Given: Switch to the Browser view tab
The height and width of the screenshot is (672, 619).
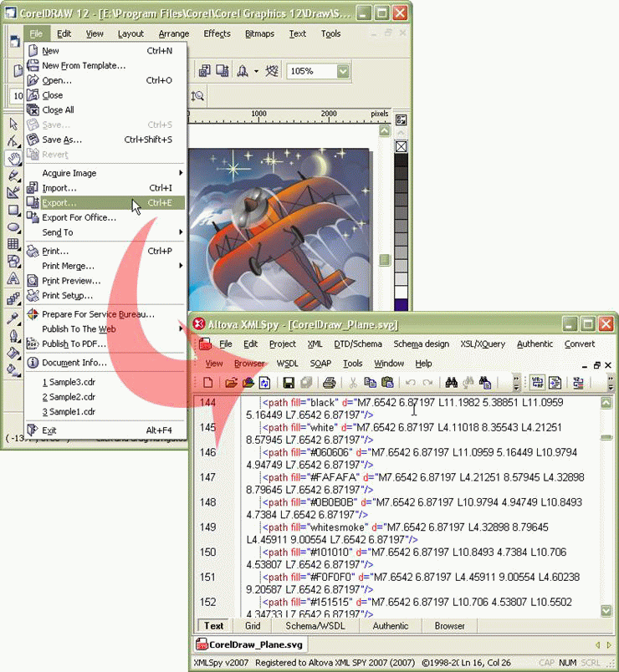Looking at the screenshot, I should [x=449, y=626].
